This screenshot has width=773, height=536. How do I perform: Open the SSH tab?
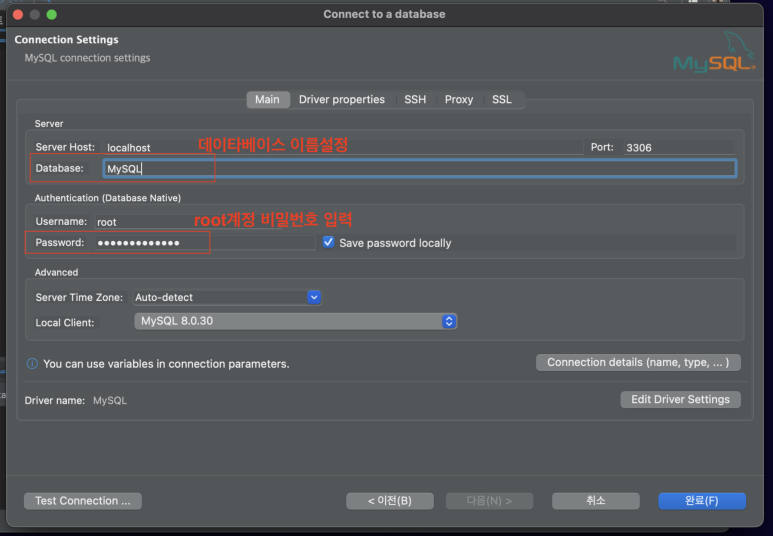415,100
